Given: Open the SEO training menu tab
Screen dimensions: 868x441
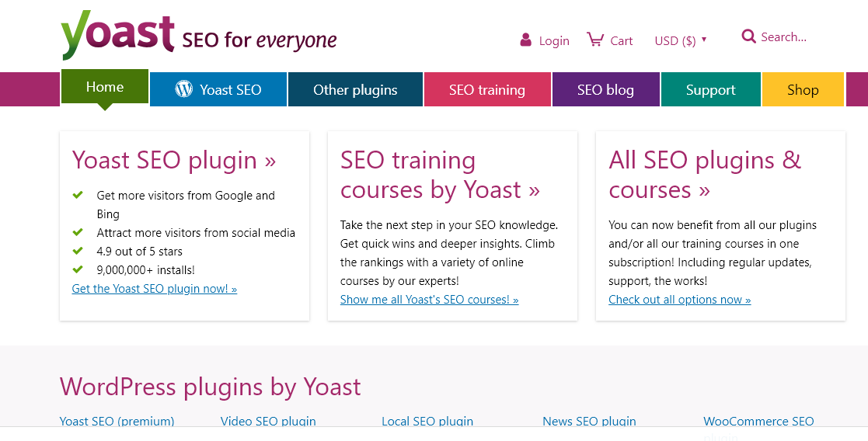Looking at the screenshot, I should 487,89.
